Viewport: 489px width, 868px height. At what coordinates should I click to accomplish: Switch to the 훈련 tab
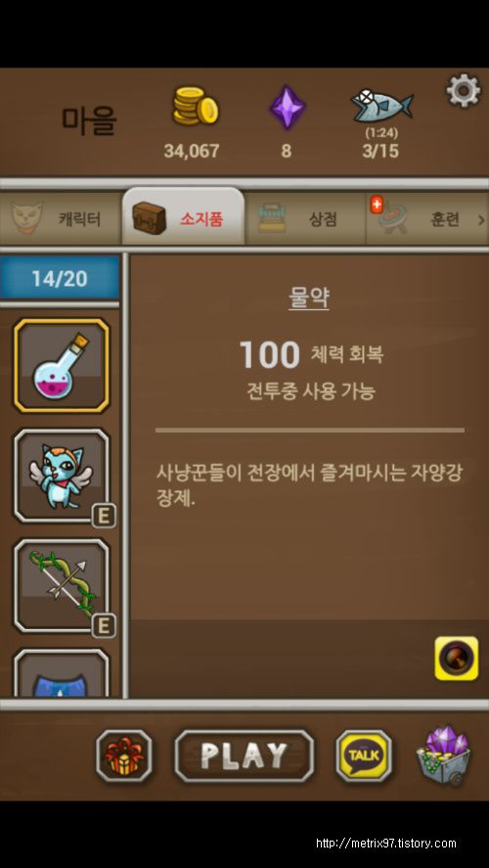(x=422, y=219)
